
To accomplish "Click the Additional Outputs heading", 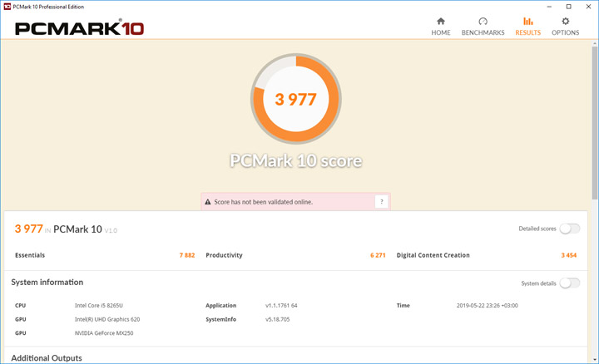I will click(x=47, y=358).
